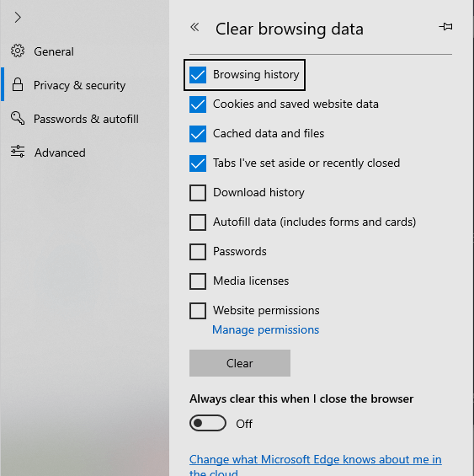474x476 pixels.
Task: Click the Privacy & security lock icon
Action: (18, 84)
